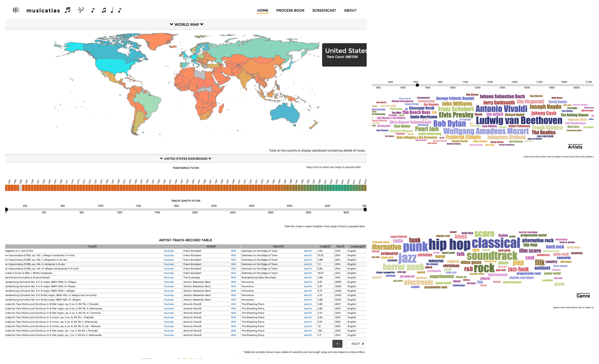
Task: Click 'horror punk' in the genre cloud
Action: (403, 267)
